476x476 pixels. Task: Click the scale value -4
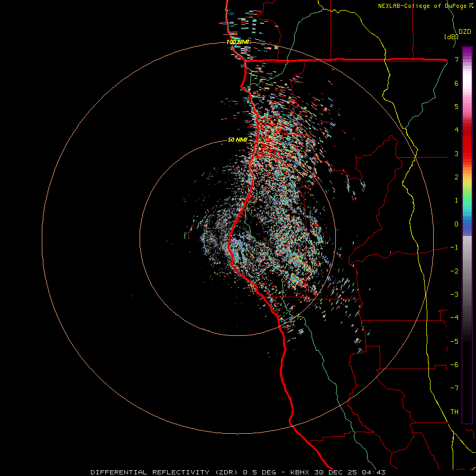pos(454,318)
